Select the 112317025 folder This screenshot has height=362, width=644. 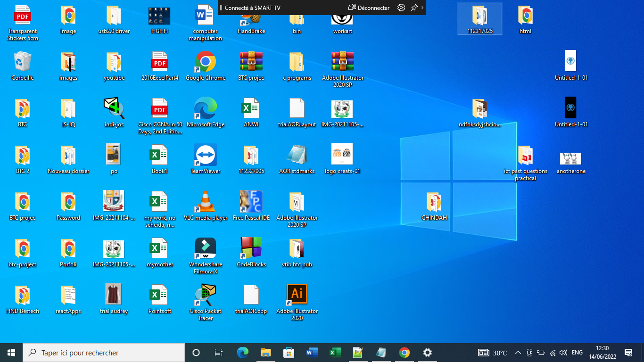pos(479,19)
